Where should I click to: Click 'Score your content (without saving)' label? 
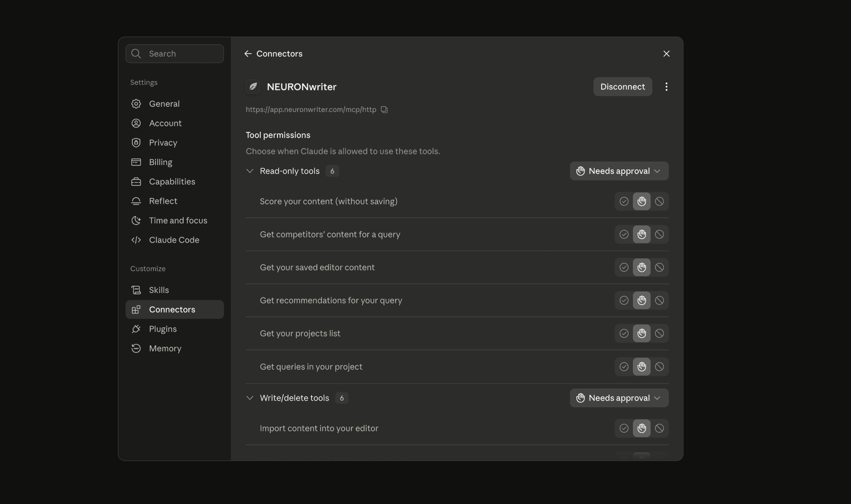pyautogui.click(x=328, y=201)
